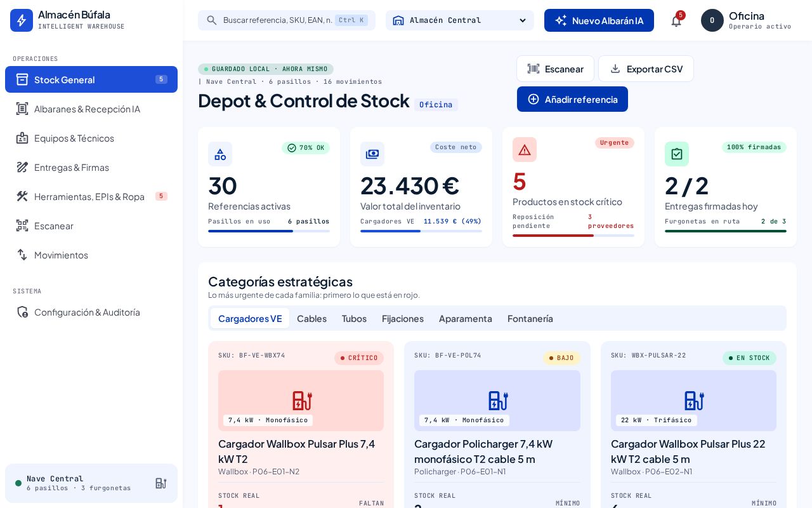
Task: Select the Tubos category tab
Action: click(354, 318)
